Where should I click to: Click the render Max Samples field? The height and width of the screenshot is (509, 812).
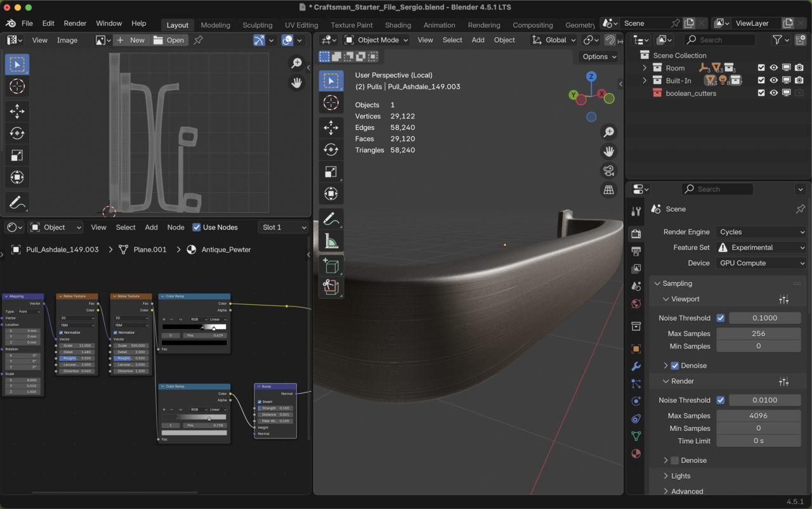coord(758,416)
